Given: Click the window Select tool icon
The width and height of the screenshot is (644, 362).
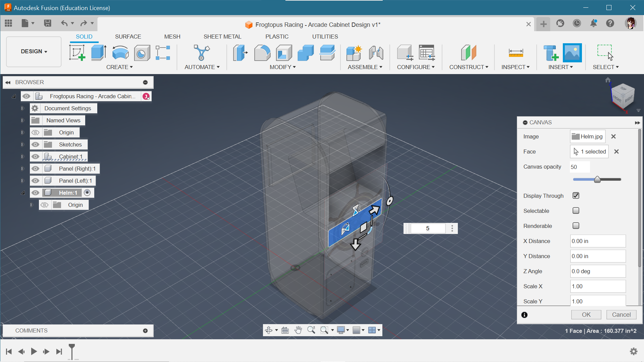Looking at the screenshot, I should pyautogui.click(x=605, y=53).
